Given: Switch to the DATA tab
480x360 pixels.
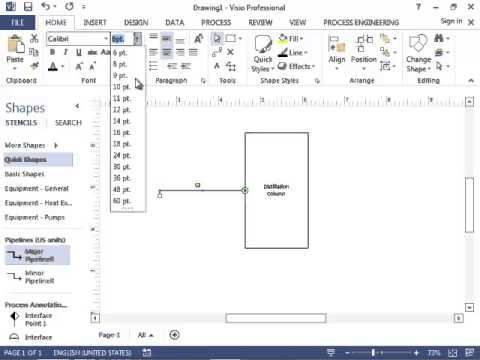Looking at the screenshot, I should click(x=175, y=22).
